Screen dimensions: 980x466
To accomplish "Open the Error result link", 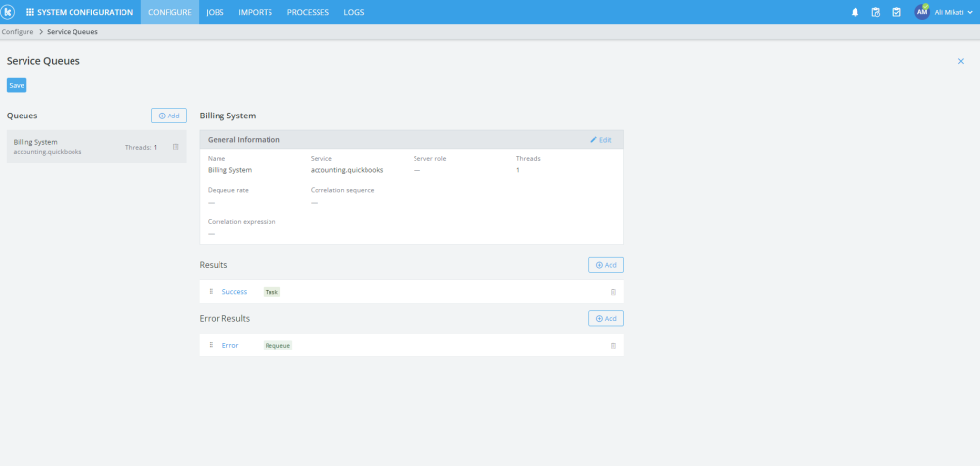I will 230,345.
